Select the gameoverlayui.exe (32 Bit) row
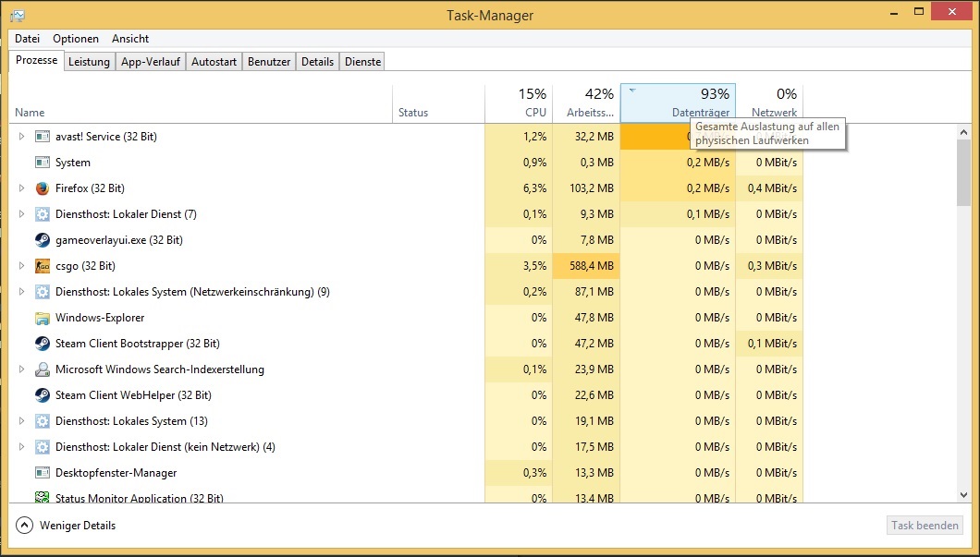 (x=406, y=240)
